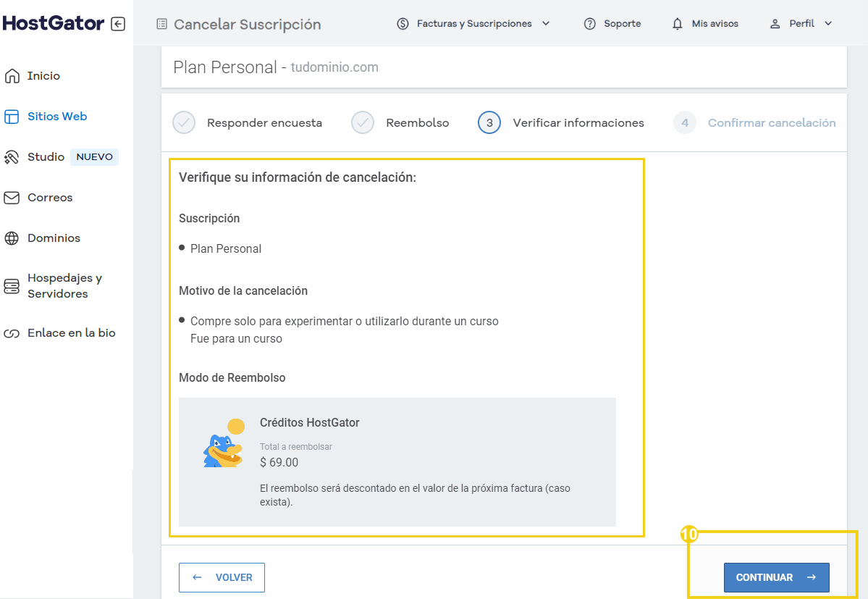Click the Mis avisos bell icon
The image size is (868, 599).
point(677,24)
